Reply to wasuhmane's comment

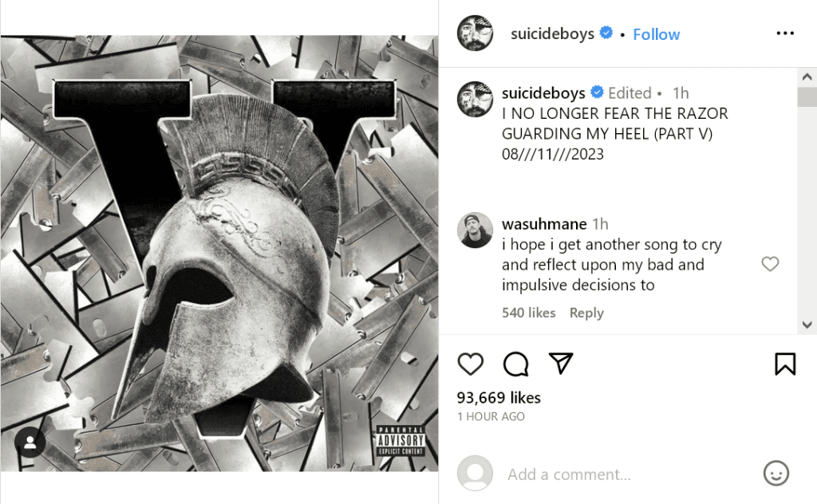pyautogui.click(x=586, y=313)
